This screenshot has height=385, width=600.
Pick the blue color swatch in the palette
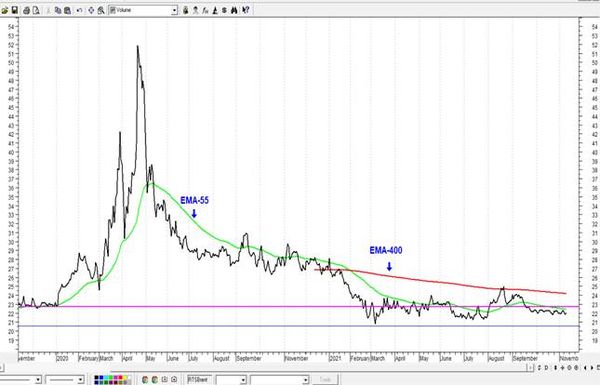pos(101,377)
